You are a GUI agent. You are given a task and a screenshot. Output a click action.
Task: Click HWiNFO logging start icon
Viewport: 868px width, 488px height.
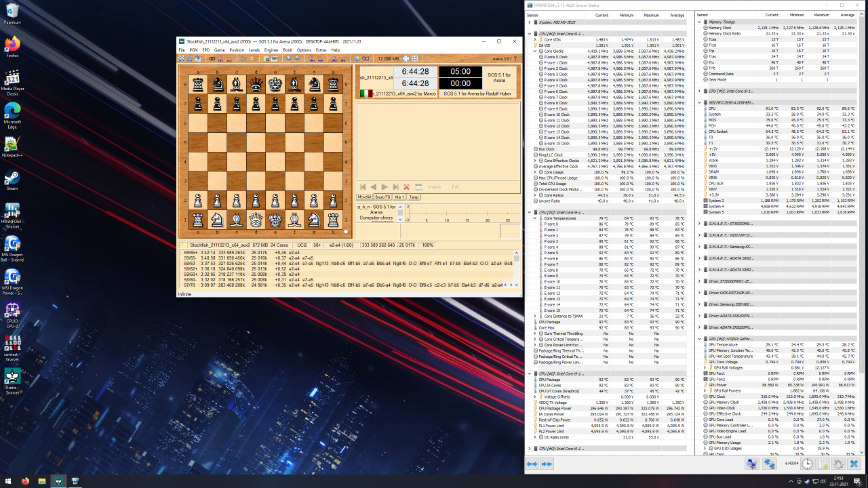coord(823,464)
